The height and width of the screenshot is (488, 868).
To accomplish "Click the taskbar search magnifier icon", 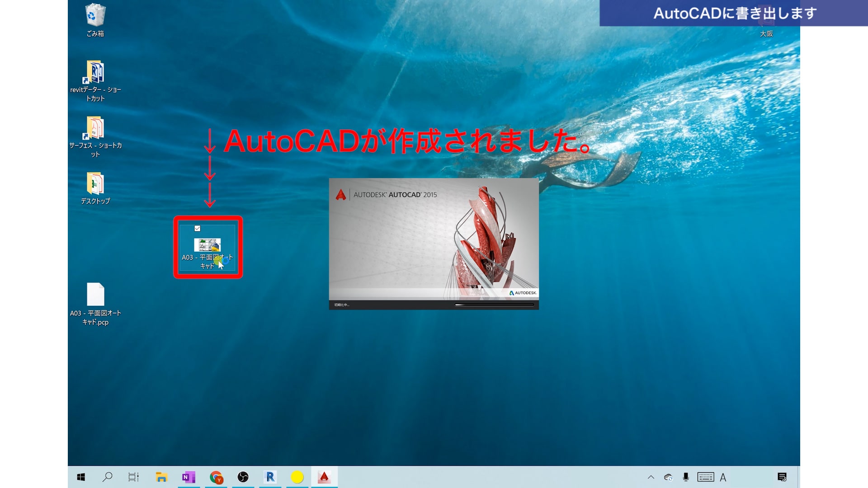I will 107,477.
